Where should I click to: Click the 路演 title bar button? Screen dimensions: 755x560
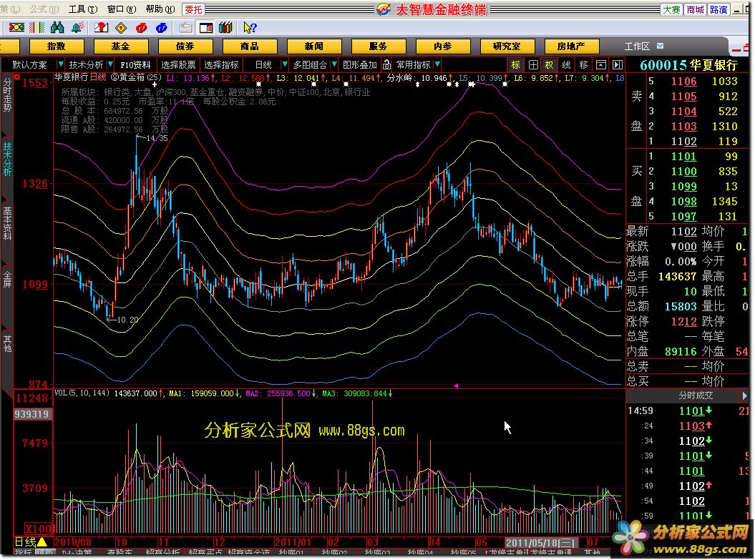pos(719,9)
